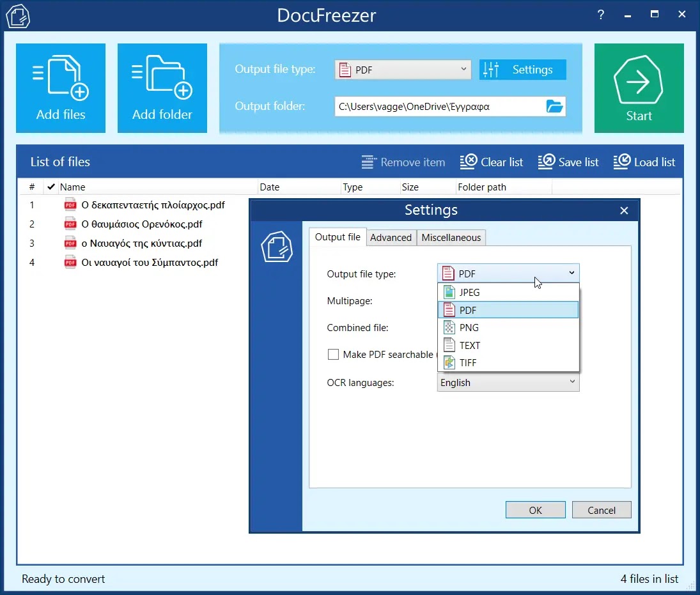The height and width of the screenshot is (595, 700).
Task: Click Remove item in the list toolbar
Action: [403, 162]
